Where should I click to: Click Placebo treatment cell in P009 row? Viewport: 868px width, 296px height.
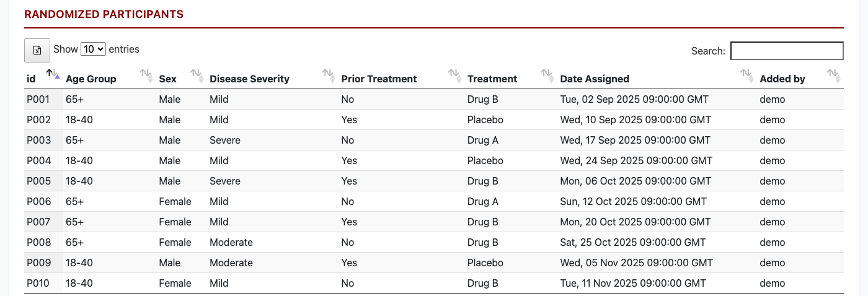(485, 263)
